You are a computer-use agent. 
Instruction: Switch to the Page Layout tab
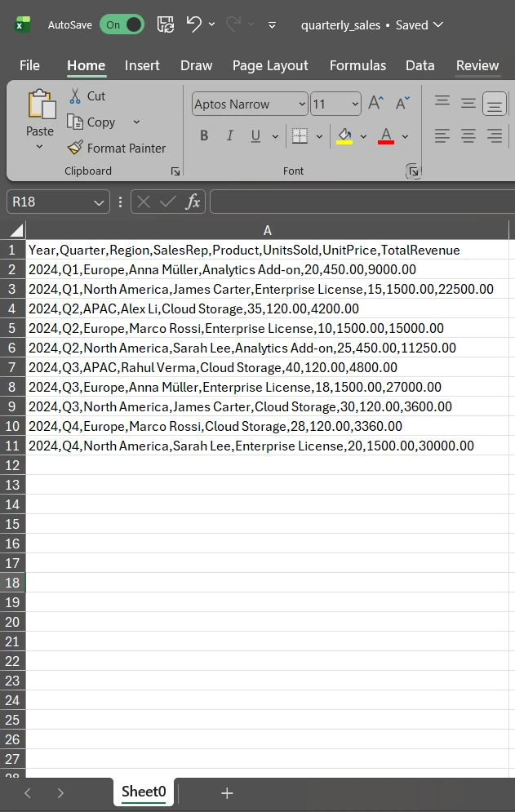click(270, 65)
